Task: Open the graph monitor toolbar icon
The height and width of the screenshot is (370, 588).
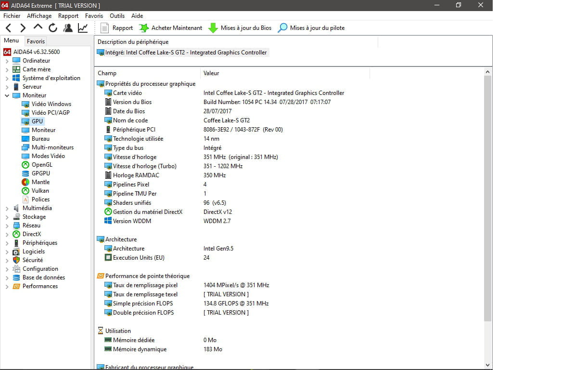Action: (x=83, y=28)
